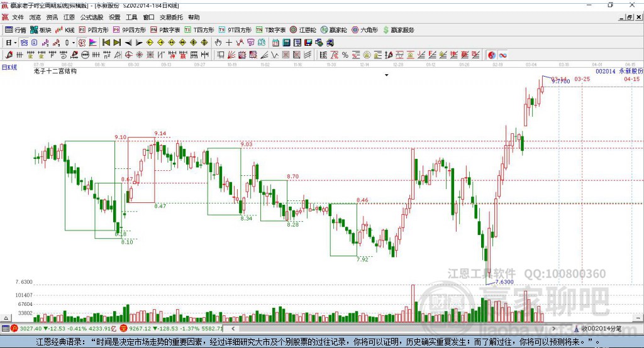Image resolution: width=644 pixels, height=348 pixels.
Task: Select the red pen drawing tool
Action: pyautogui.click(x=9, y=55)
